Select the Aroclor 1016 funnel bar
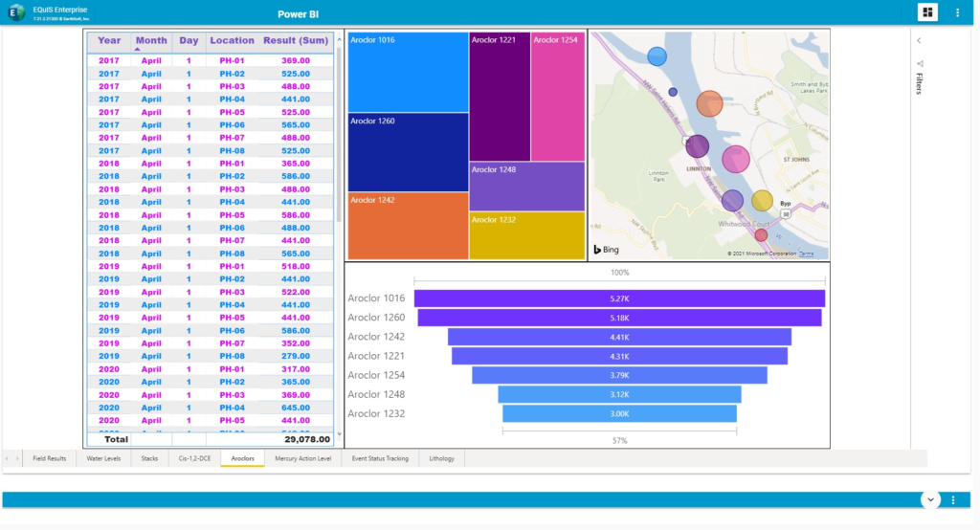 pos(619,298)
